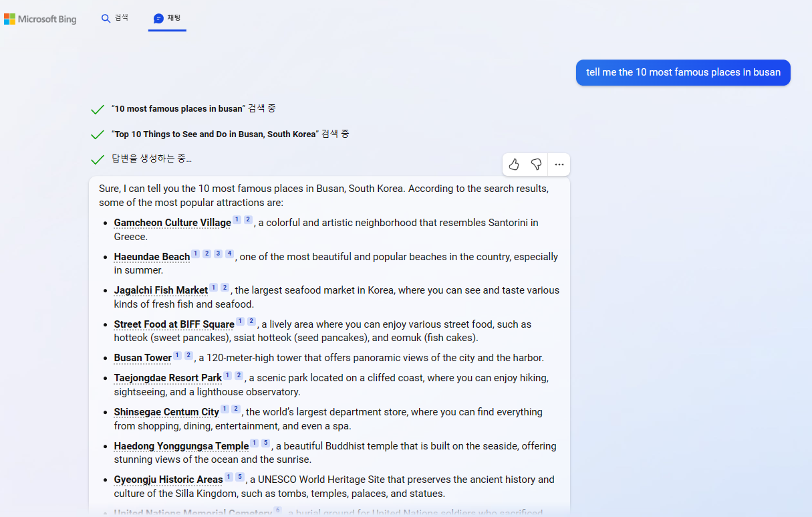
Task: Open the Shinsegae Centum City link
Action: pyautogui.click(x=166, y=412)
